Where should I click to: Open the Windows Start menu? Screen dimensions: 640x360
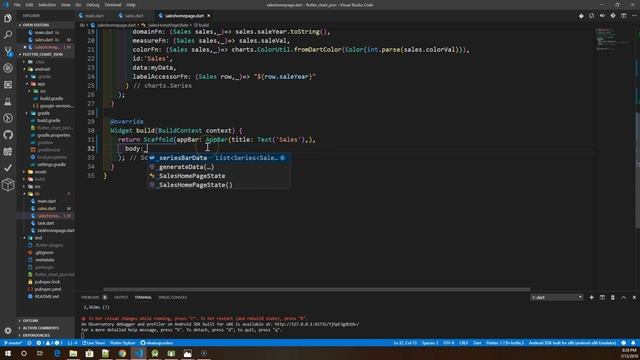click(x=8, y=353)
